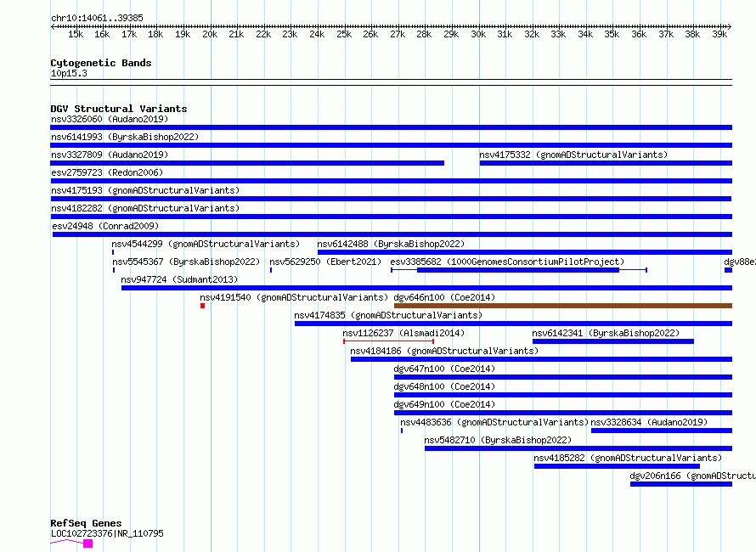Click the 20k ruler position
This screenshot has height=552, width=756.
click(x=210, y=34)
